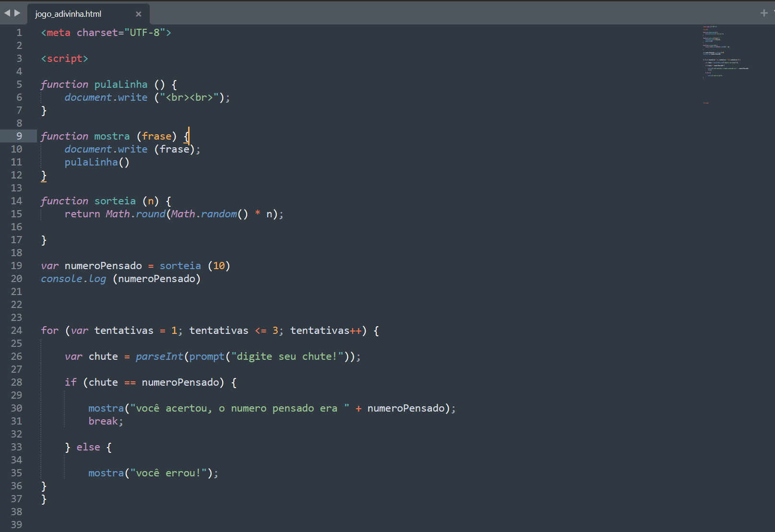
Task: Click parseInt on line 26
Action: point(159,356)
